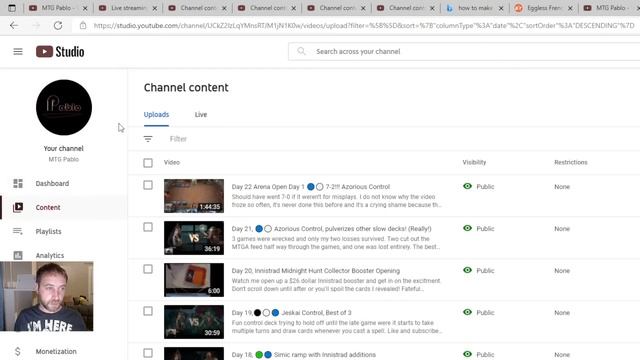
Task: Click the Content sidebar icon
Action: pos(18,207)
